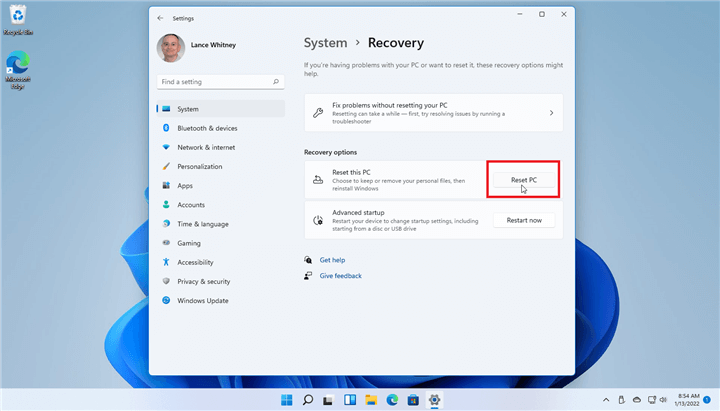This screenshot has height=411, width=720.
Task: Open the Give feedback link
Action: (340, 275)
